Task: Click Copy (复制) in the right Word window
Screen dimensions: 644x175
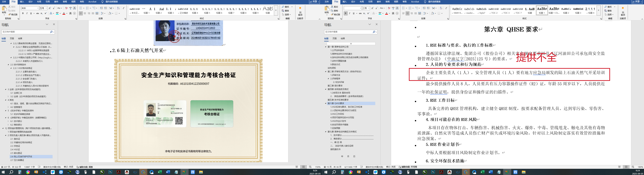Action: pos(334,11)
